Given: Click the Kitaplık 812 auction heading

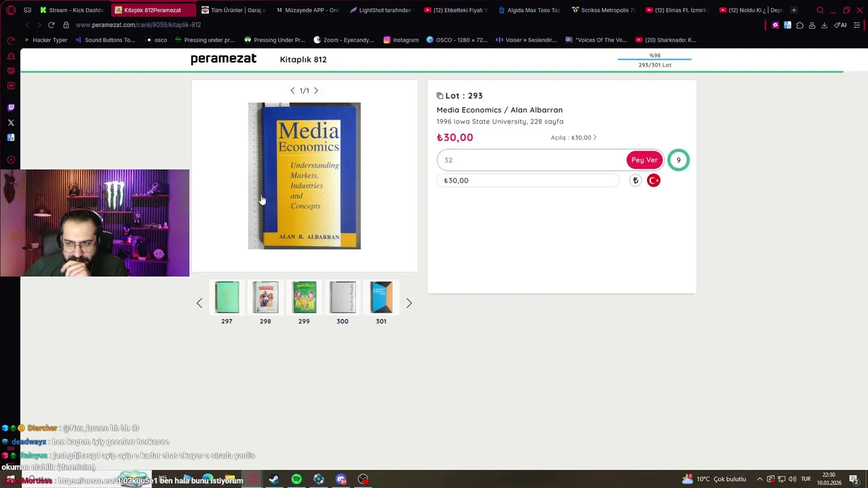Looking at the screenshot, I should pos(303,60).
